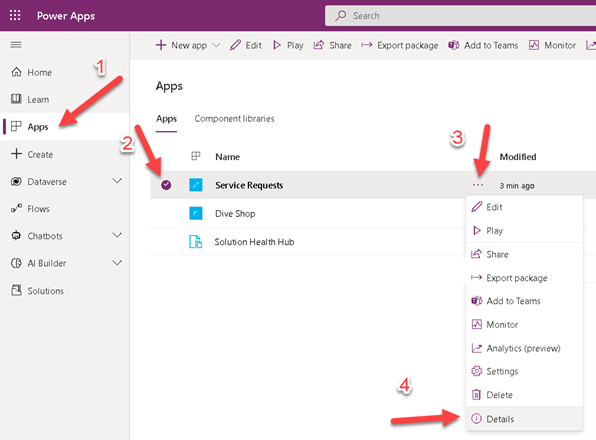Screen dimensions: 596x440
Task: Open Solution Health Hub app name
Action: [254, 242]
